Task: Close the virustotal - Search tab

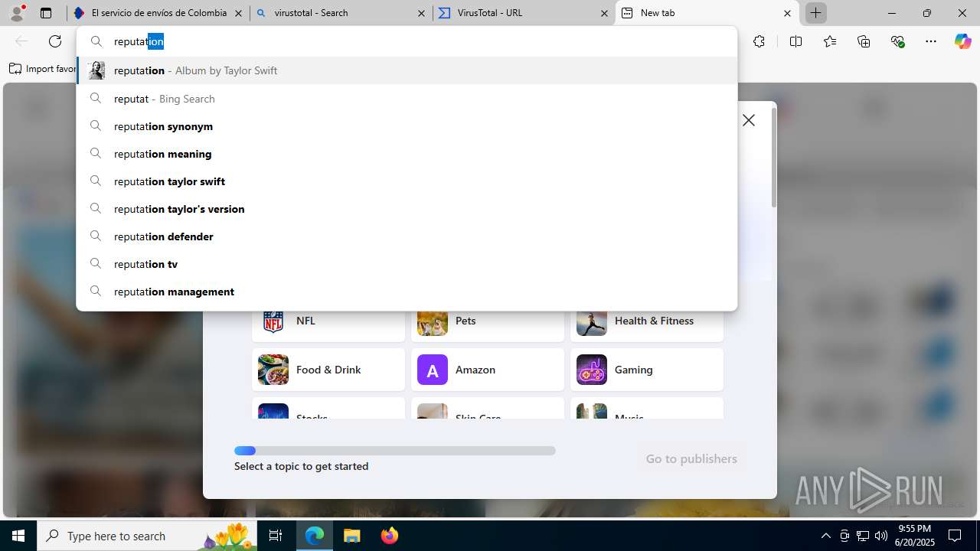Action: tap(421, 13)
